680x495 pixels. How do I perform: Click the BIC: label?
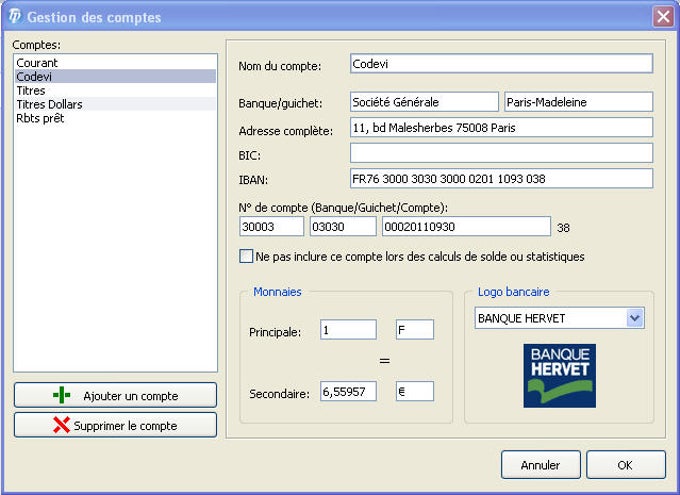tap(249, 155)
